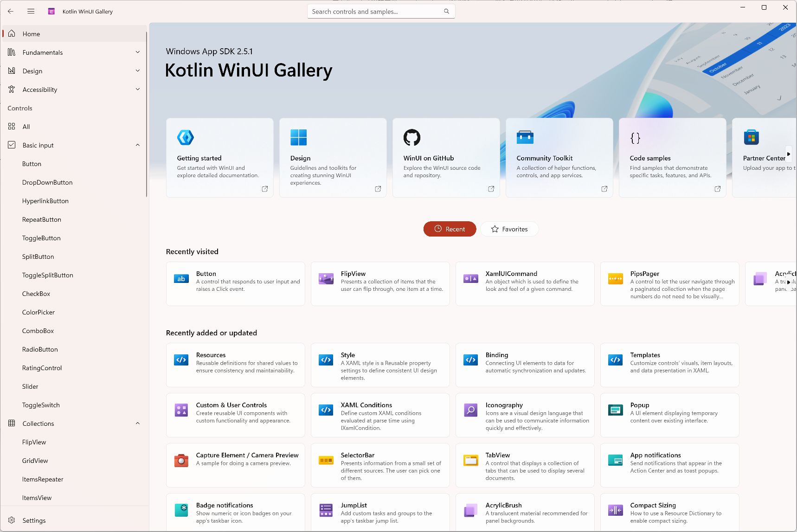The image size is (797, 532).
Task: Click the GitHub octocat logo icon
Action: coord(412,137)
